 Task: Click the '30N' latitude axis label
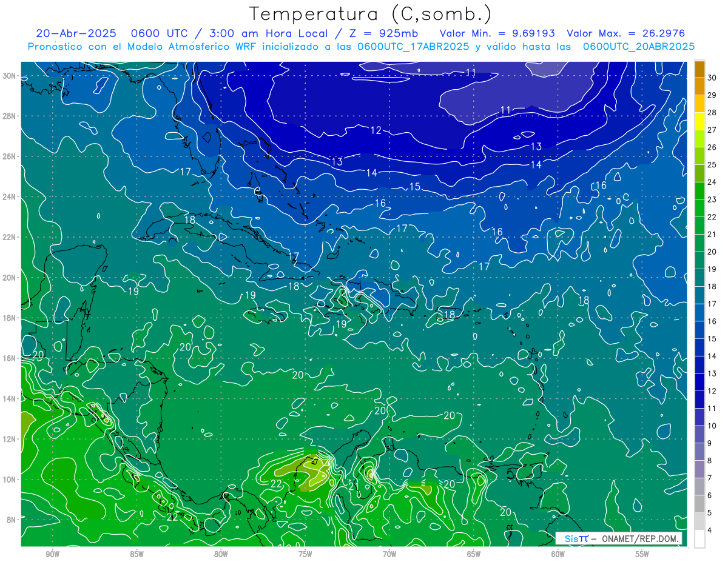[10, 76]
